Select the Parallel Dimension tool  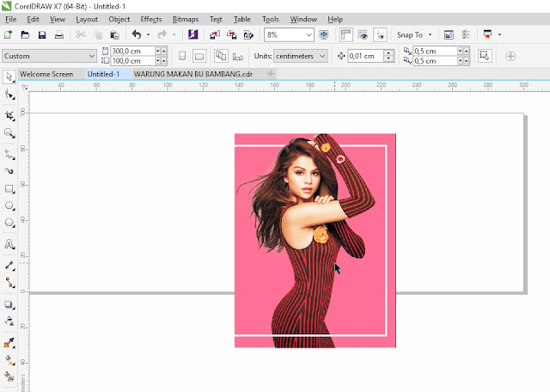(9, 266)
